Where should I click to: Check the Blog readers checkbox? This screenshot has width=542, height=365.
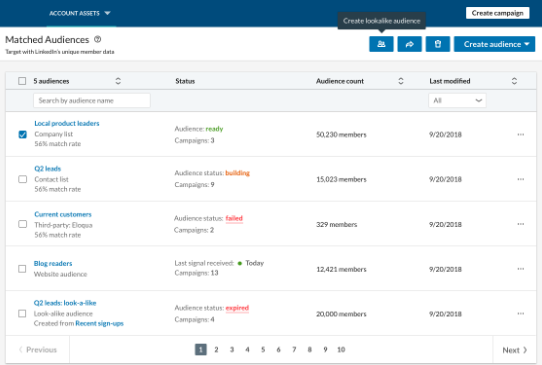tap(22, 269)
